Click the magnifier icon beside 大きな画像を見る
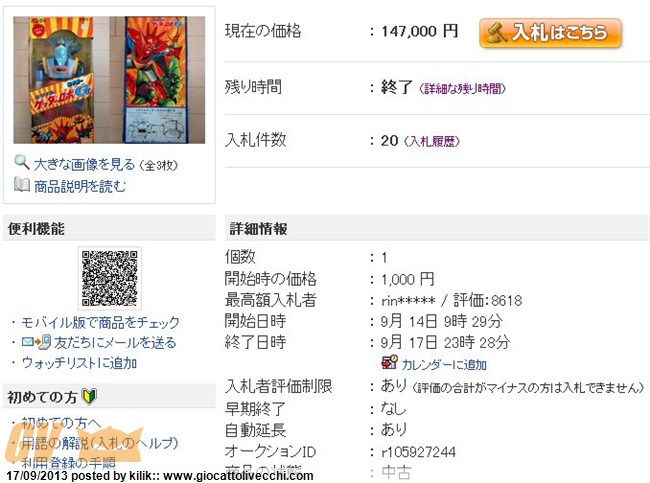Screen dimensions: 650x483 (21, 162)
